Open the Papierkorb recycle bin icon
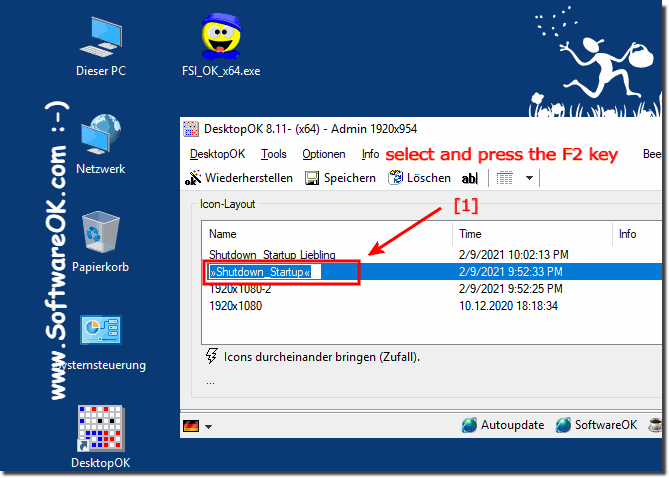This screenshot has height=478, width=669. [101, 242]
